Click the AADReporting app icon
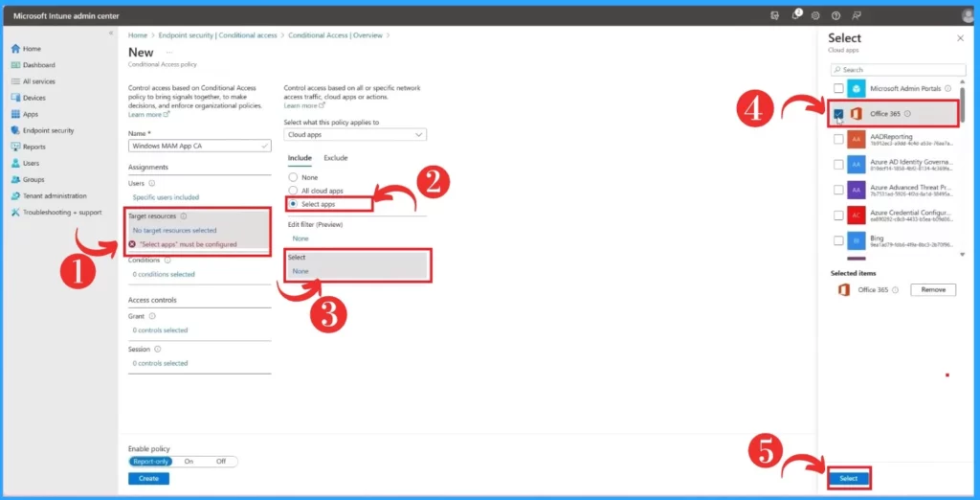Viewport: 980px width, 500px height. 856,140
